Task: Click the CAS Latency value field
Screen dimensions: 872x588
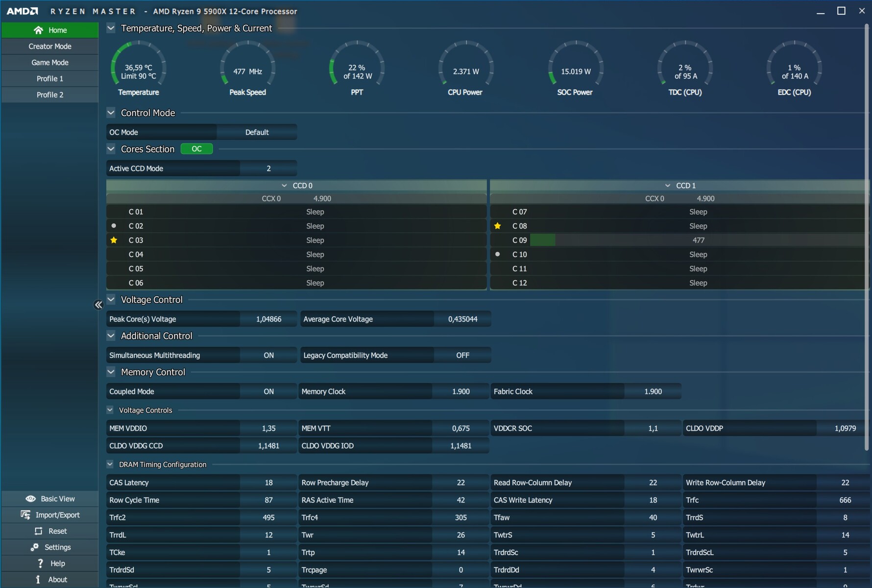Action: pyautogui.click(x=268, y=483)
